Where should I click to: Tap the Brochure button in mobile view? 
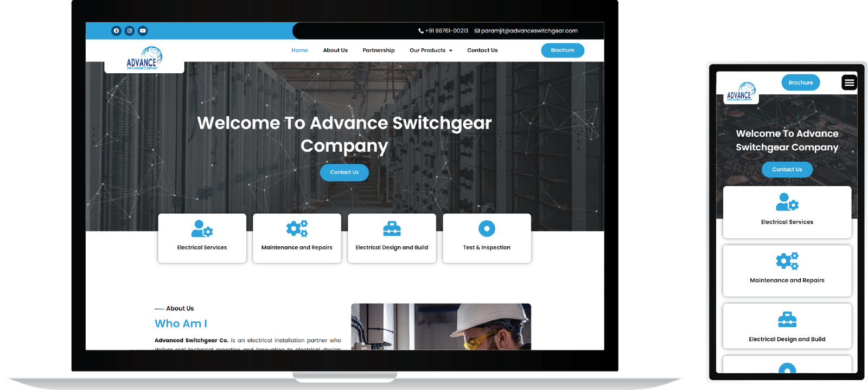(801, 82)
